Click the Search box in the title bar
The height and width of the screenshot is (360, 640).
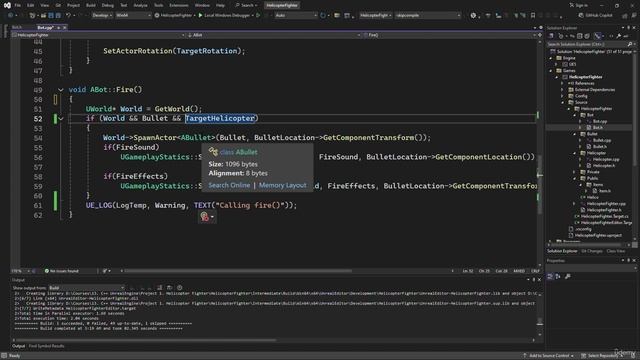coord(247,5)
